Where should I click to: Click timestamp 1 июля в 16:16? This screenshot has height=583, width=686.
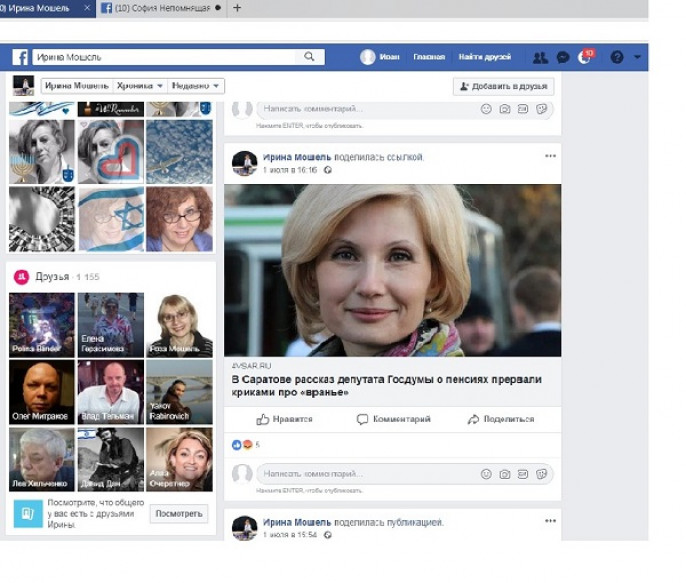point(290,170)
